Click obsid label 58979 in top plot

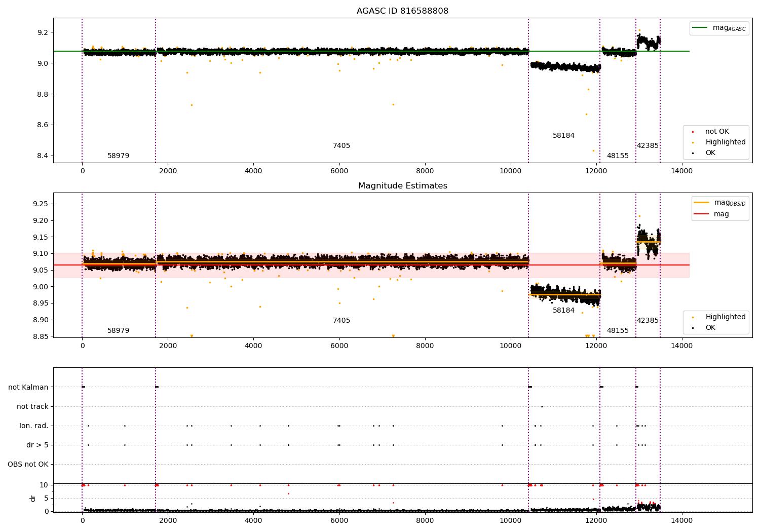click(118, 156)
